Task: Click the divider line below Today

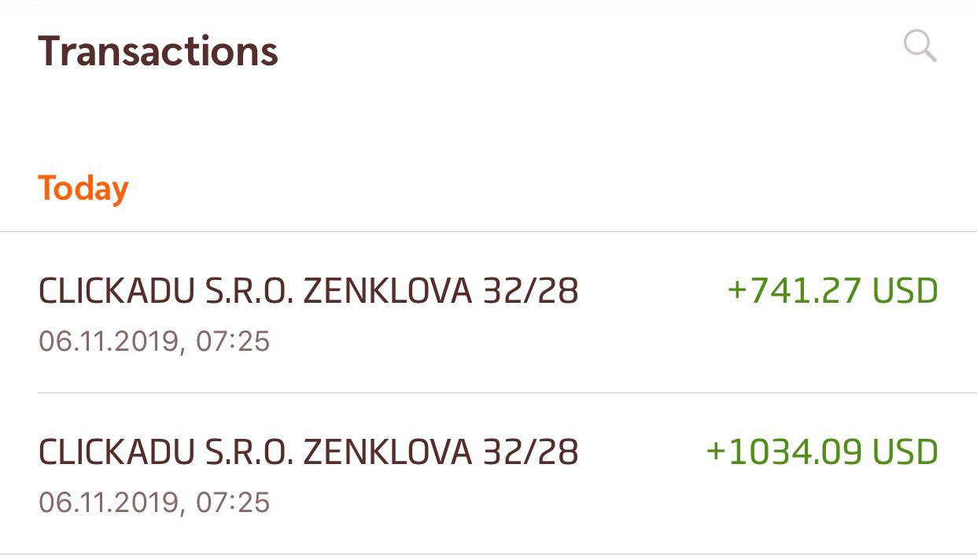Action: coord(489,232)
